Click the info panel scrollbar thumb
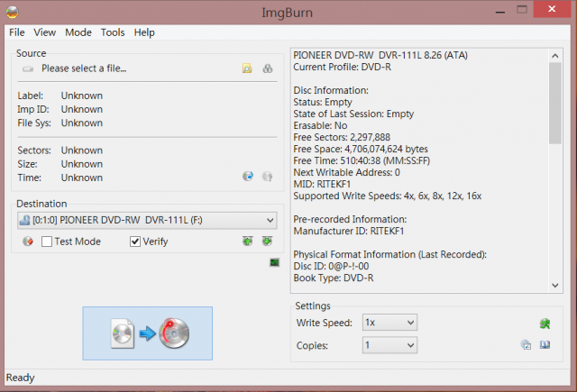 555,103
